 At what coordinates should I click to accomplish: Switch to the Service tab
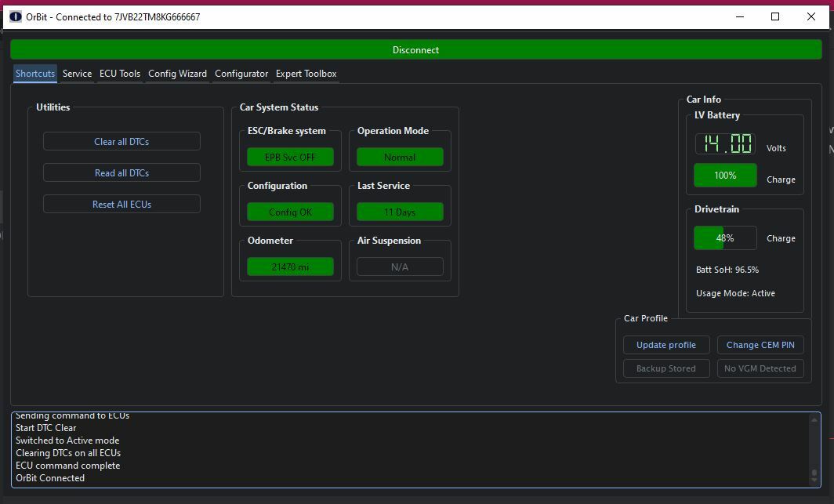coord(77,74)
